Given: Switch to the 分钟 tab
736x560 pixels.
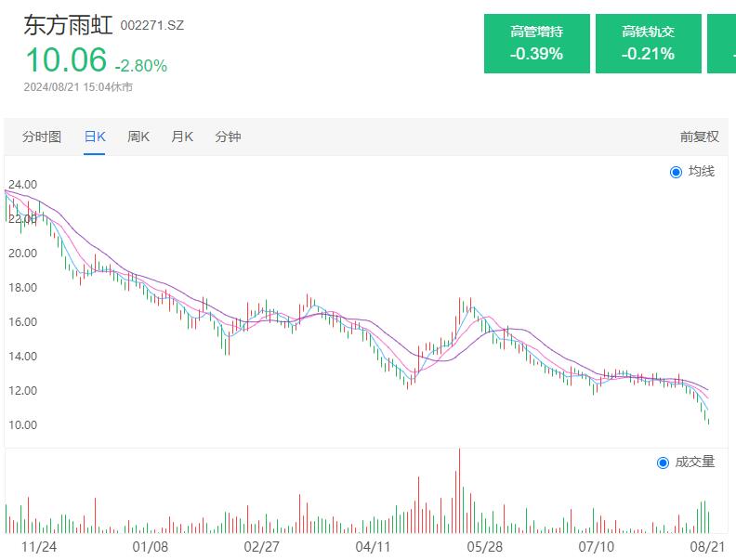Looking at the screenshot, I should (228, 137).
